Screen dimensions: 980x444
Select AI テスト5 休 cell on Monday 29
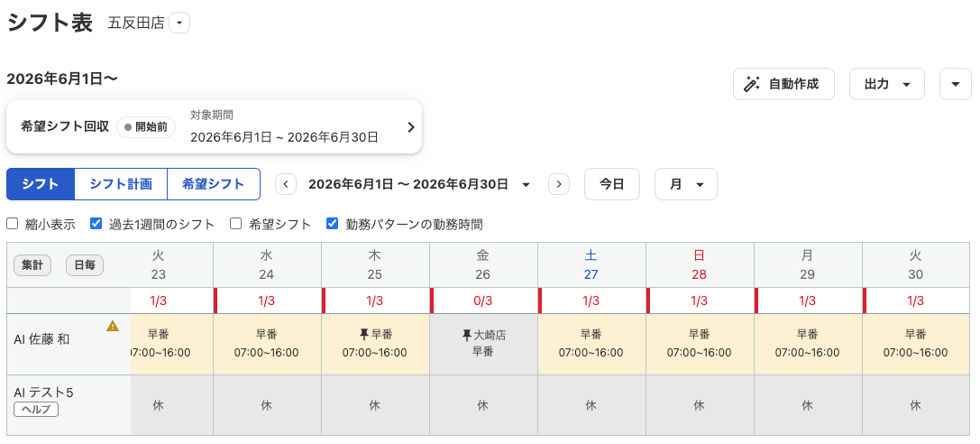808,405
